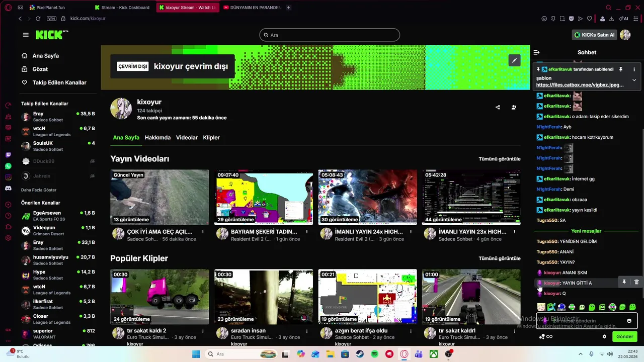Viewport: 644px width, 362px height.
Task: Play the azgın berat ifşa oldu clip thumbnail
Action: pos(367,296)
